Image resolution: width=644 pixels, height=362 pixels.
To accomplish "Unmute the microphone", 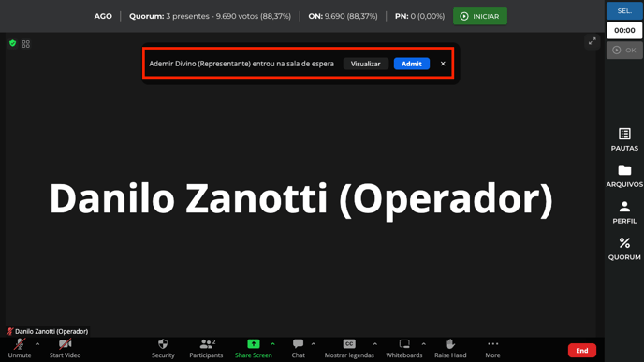I will coord(20,349).
